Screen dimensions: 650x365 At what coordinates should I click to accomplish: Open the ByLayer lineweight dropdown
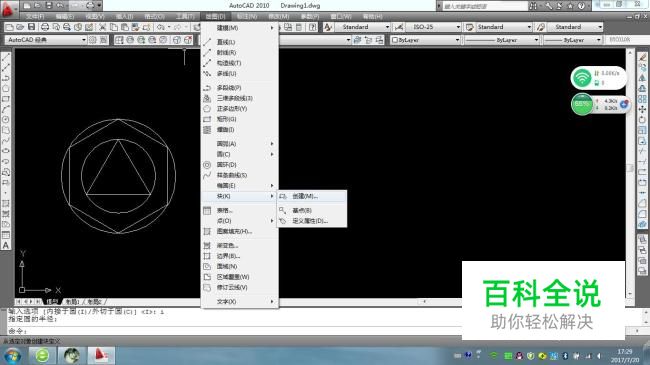tap(572, 40)
